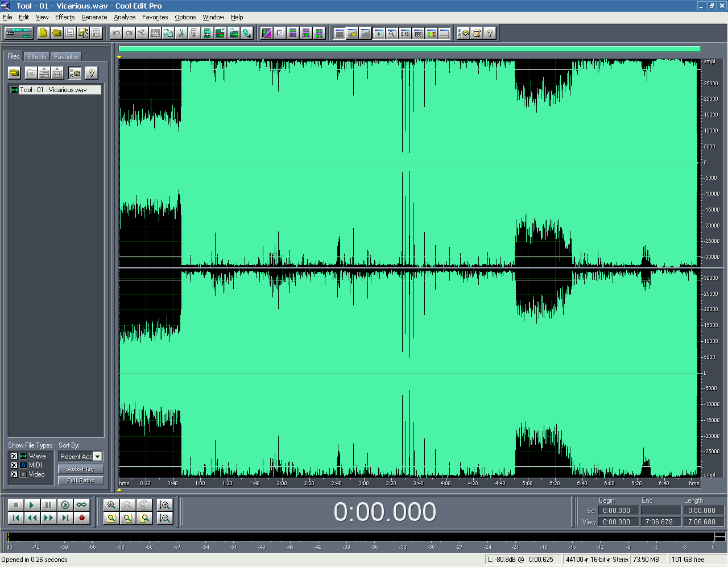Screen dimensions: 728x567
Task: Open the Analyze menu
Action: [x=125, y=17]
